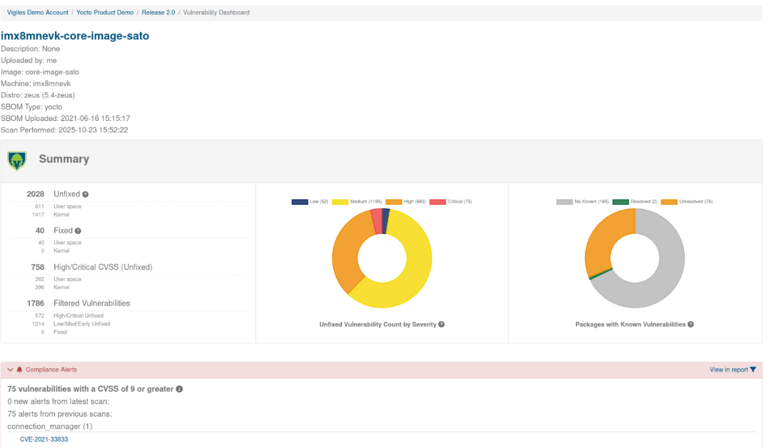Toggle the Low severity legend item

(x=308, y=201)
